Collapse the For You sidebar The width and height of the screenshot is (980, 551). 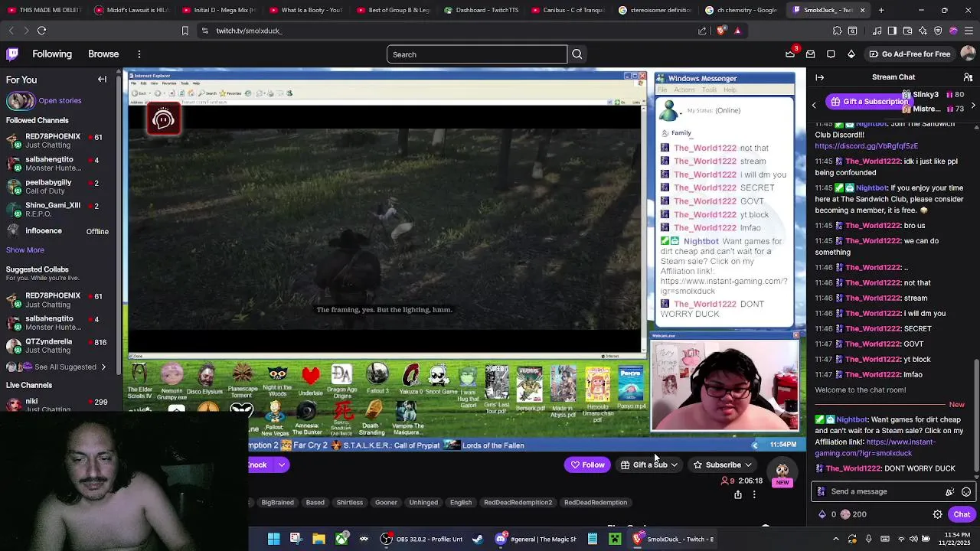[x=102, y=80]
